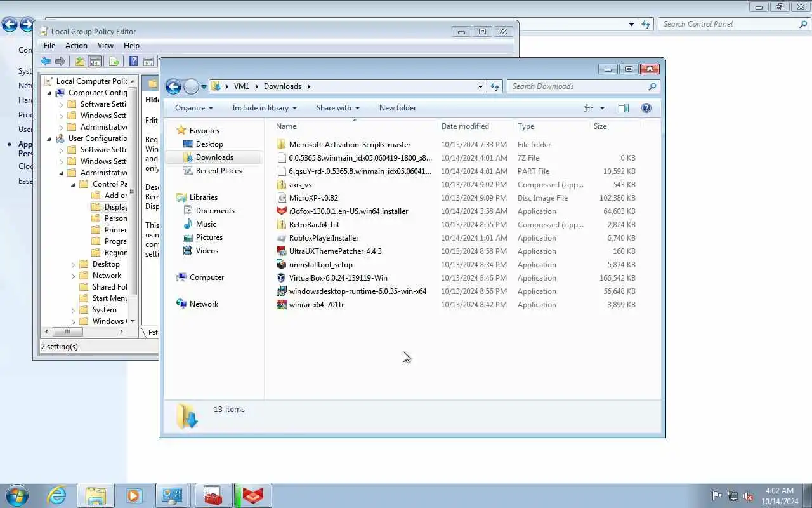Click the Control Panel taskbar button
The image size is (812, 508).
pos(172,495)
